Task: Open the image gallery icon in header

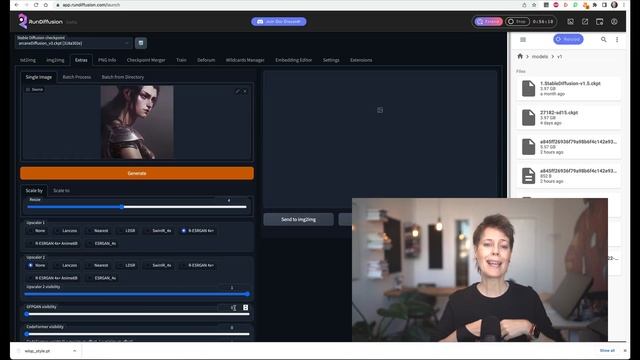Action: [571, 22]
